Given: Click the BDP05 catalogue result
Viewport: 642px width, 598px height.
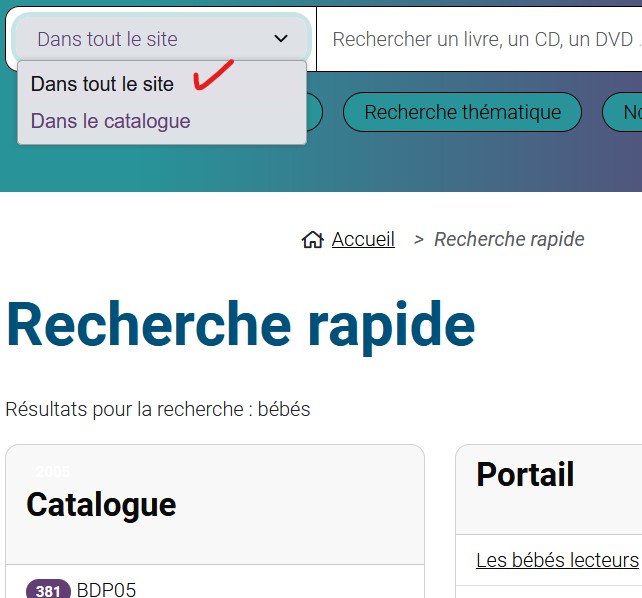Looking at the screenshot, I should click(106, 589).
